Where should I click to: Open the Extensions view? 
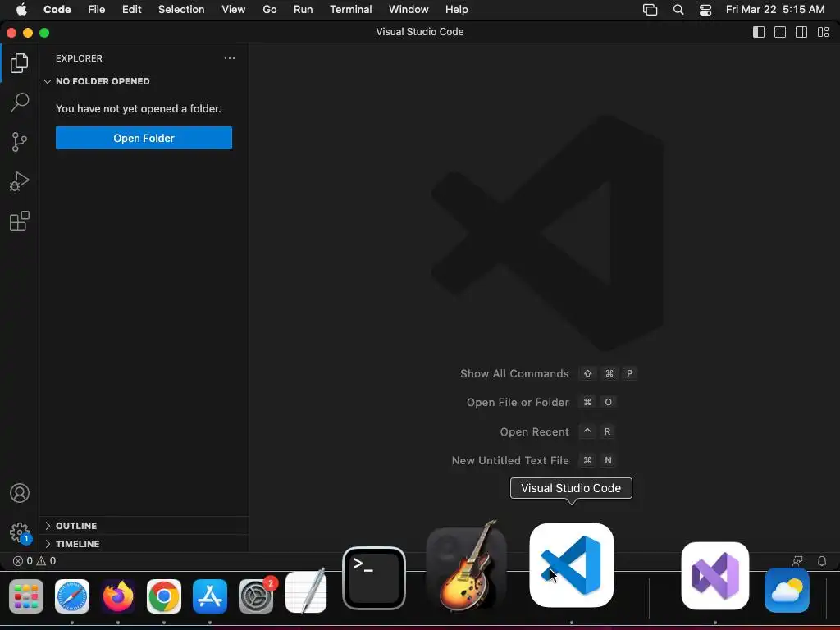click(20, 221)
